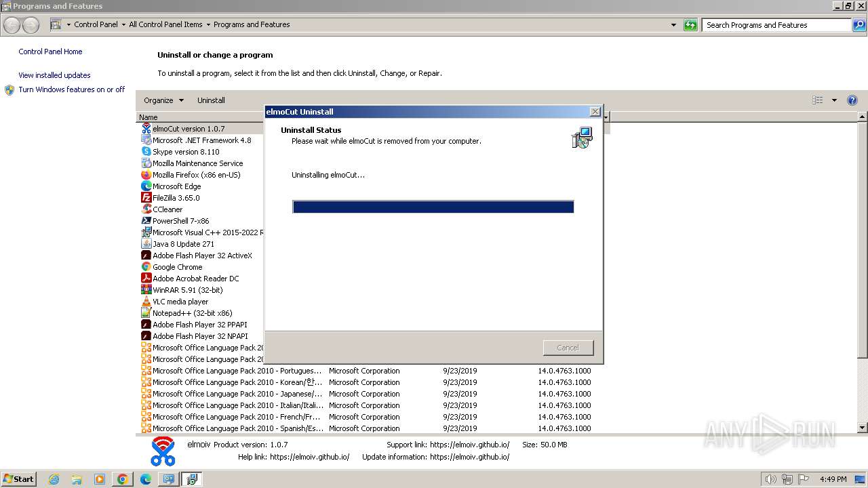Viewport: 868px width, 488px height.
Task: Open the Organize dropdown menu
Action: [x=163, y=100]
